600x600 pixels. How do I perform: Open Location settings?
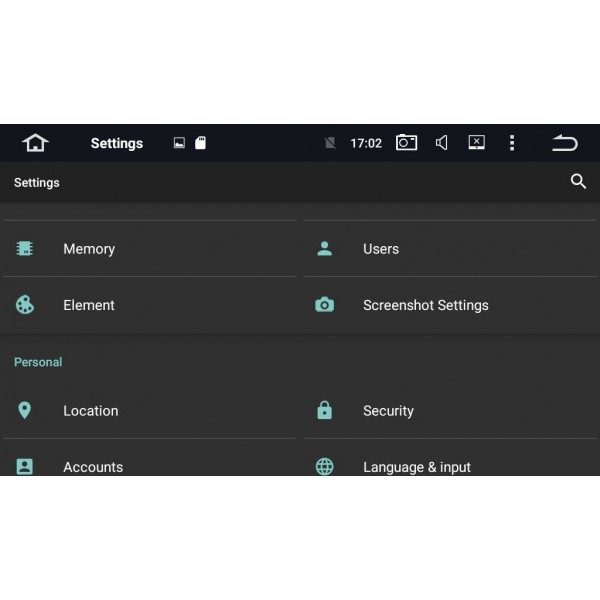pos(90,411)
